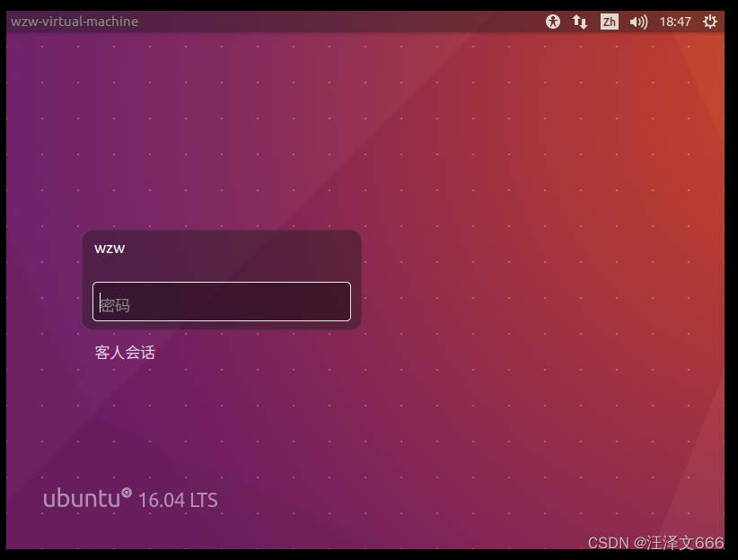This screenshot has height=560, width=738.
Task: Click the wzw-virtual-machine hostname label
Action: (x=75, y=22)
